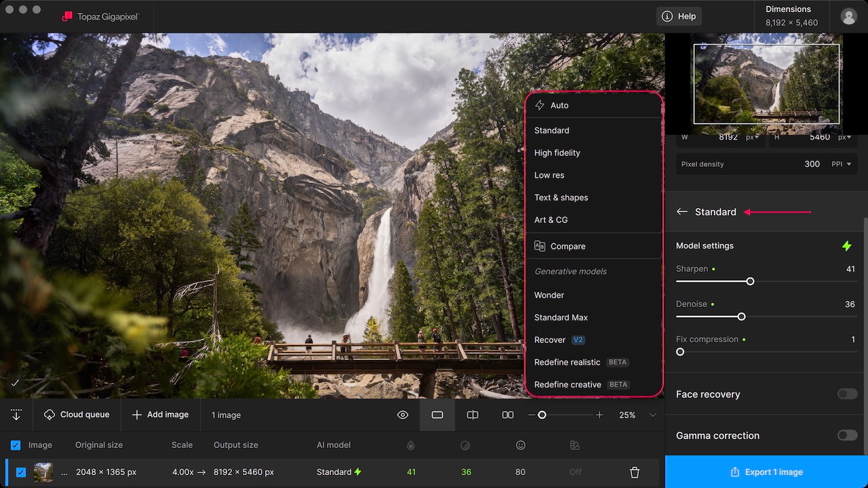Screen dimensions: 868x488
Task: Go back with the arrow beside Standard
Action: [682, 212]
